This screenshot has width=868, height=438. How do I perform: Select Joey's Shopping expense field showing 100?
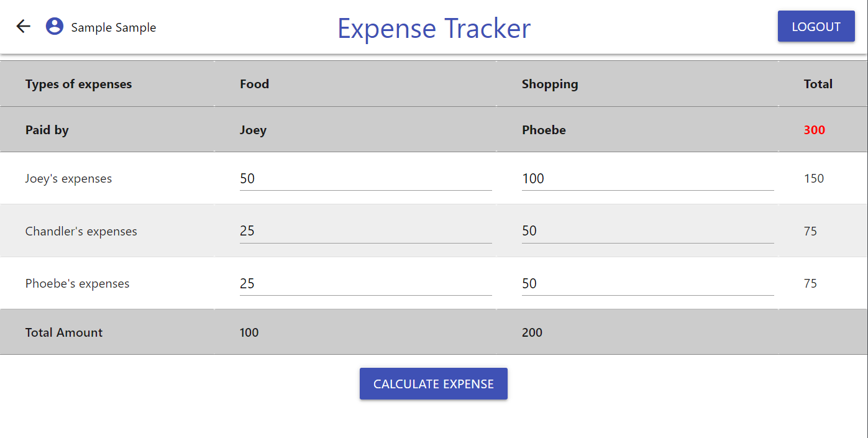tap(647, 178)
